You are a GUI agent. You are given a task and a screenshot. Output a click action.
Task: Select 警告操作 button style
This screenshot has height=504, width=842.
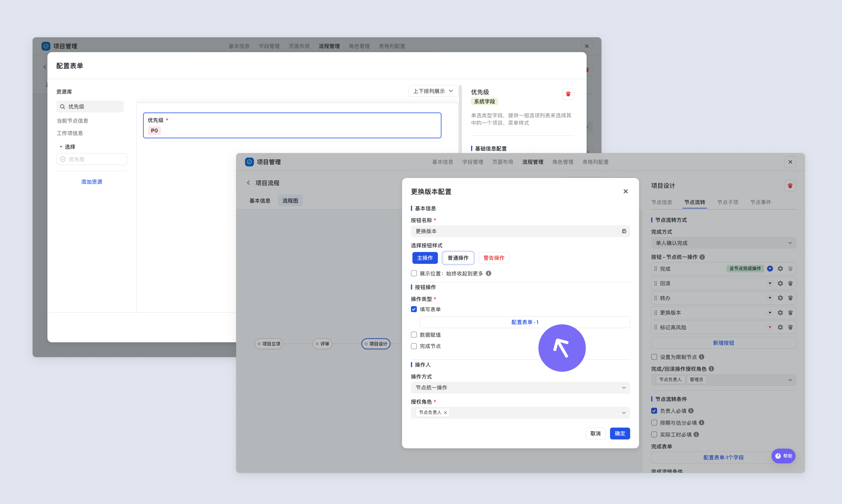coord(494,258)
